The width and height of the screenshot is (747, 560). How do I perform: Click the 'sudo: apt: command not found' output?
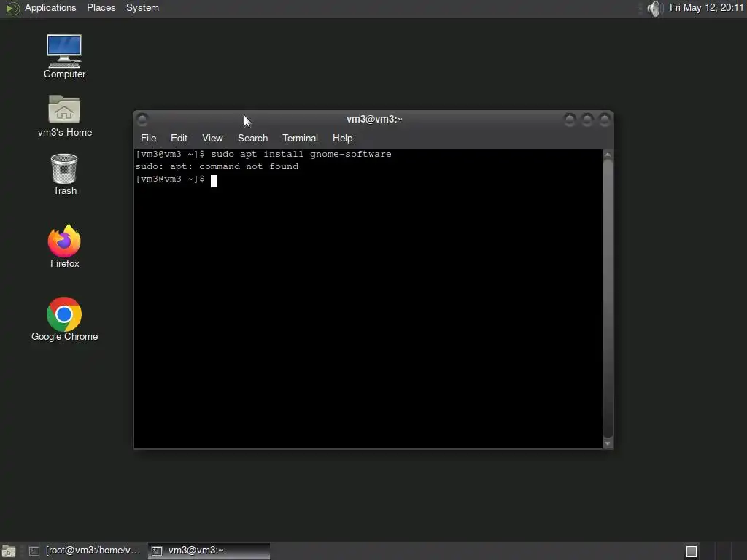pos(217,167)
